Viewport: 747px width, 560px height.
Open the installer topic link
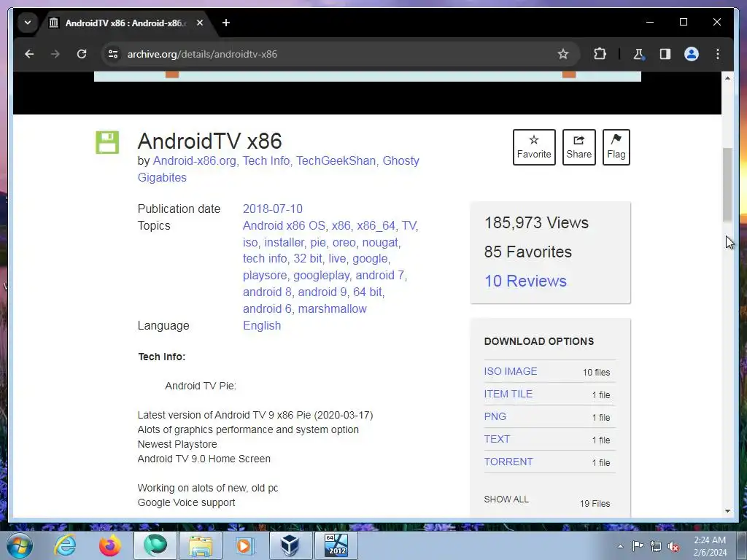point(284,242)
